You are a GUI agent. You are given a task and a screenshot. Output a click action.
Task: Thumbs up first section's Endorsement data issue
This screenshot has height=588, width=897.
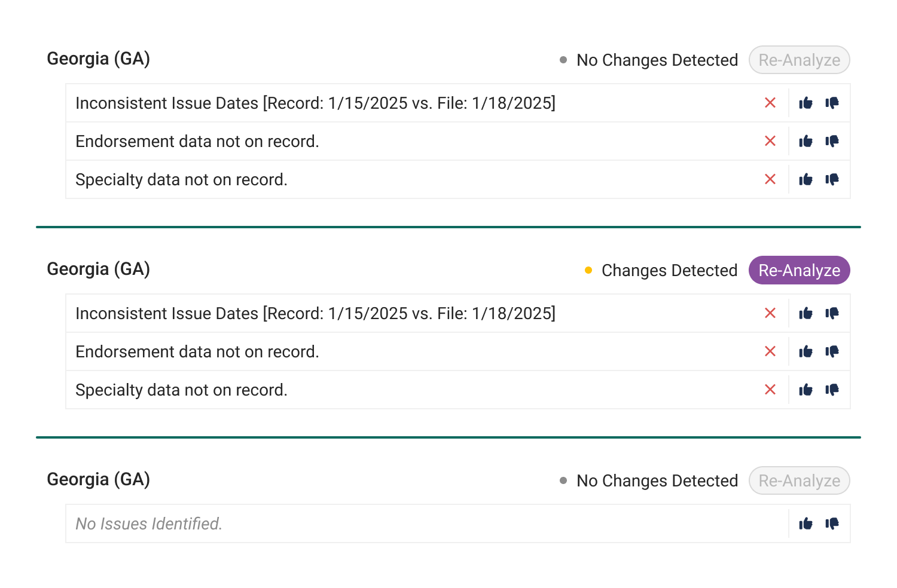tap(806, 141)
